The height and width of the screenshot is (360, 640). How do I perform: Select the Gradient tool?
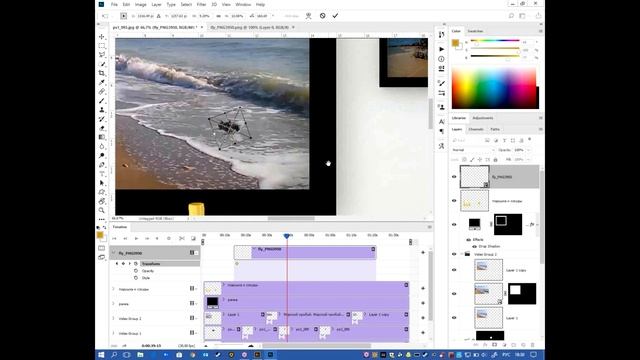click(x=102, y=137)
